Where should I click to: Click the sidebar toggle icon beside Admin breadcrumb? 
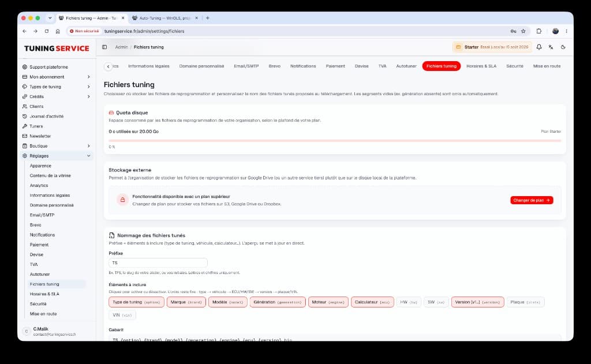[x=104, y=47]
